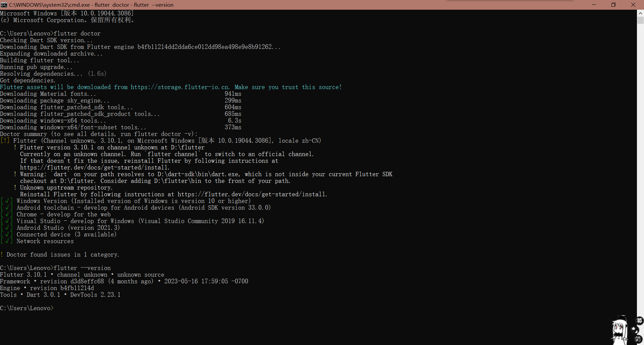The image size is (644, 345).
Task: Click the '(c) Microsoft Corporation' copyright line
Action: [67, 20]
